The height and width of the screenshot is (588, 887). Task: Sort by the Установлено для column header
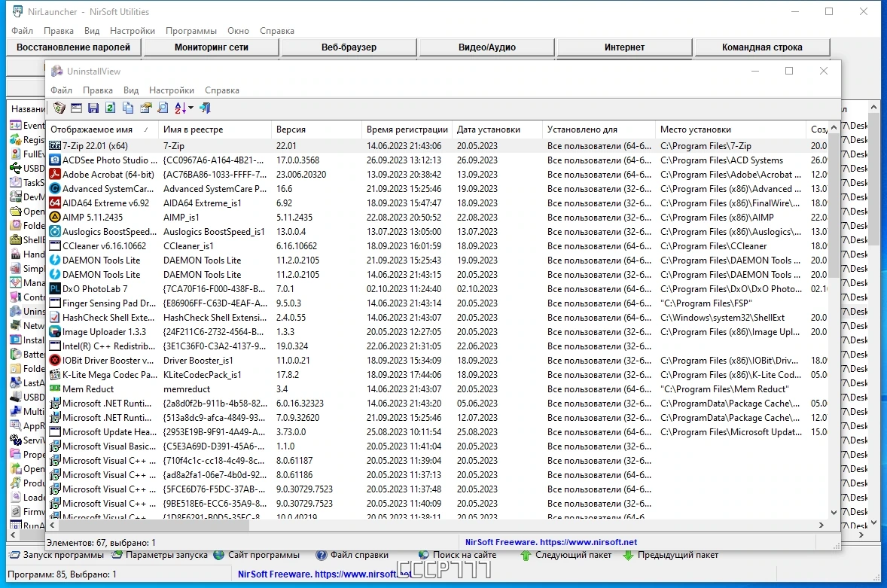click(599, 129)
